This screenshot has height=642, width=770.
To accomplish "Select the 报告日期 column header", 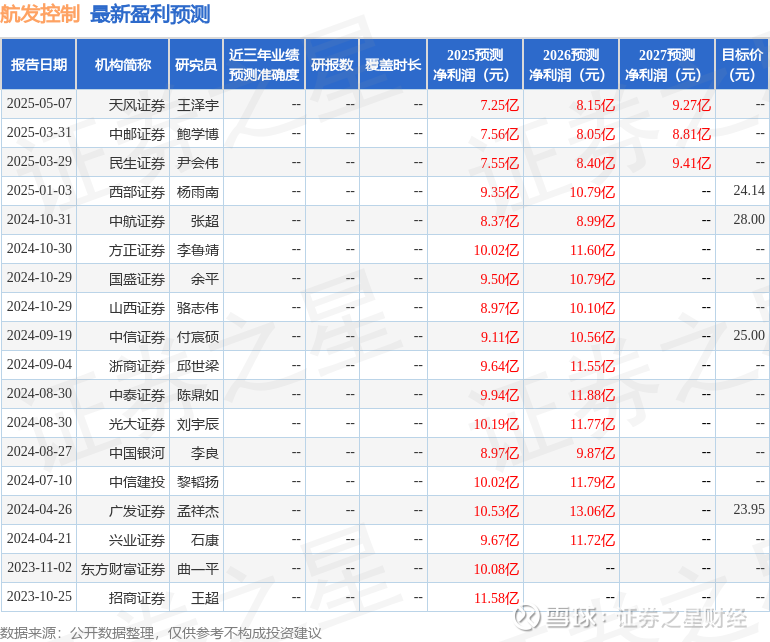I will (x=39, y=64).
